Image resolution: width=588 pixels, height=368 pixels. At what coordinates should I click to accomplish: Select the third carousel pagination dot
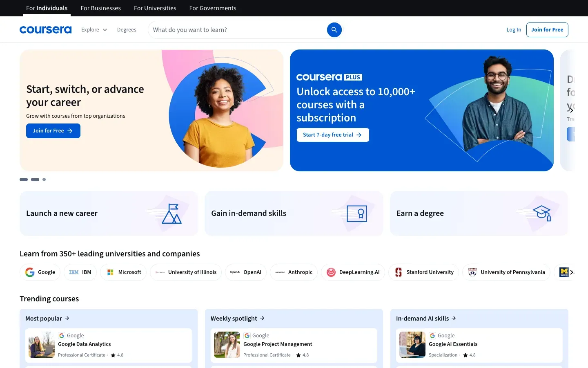(x=44, y=180)
